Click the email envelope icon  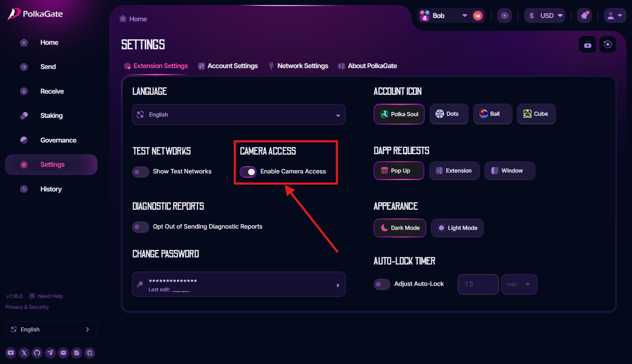click(63, 353)
